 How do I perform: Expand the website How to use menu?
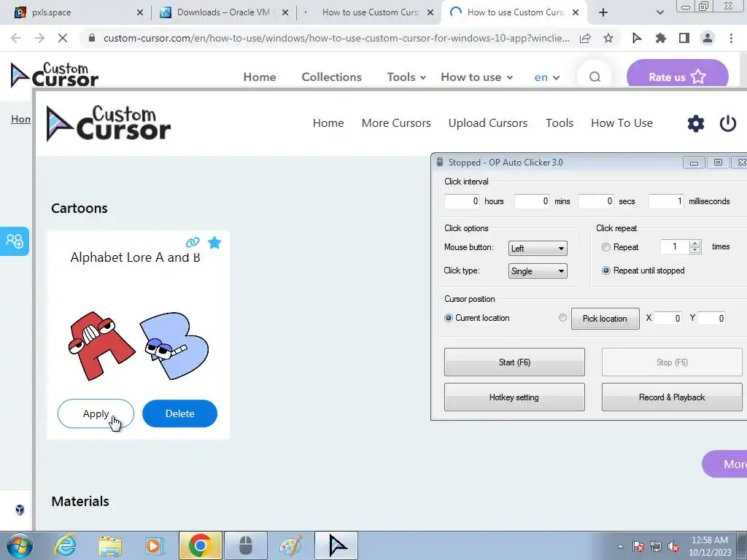tap(476, 77)
